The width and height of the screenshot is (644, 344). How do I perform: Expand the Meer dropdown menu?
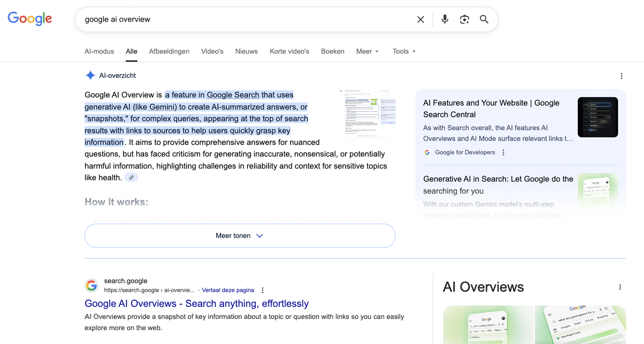point(367,51)
